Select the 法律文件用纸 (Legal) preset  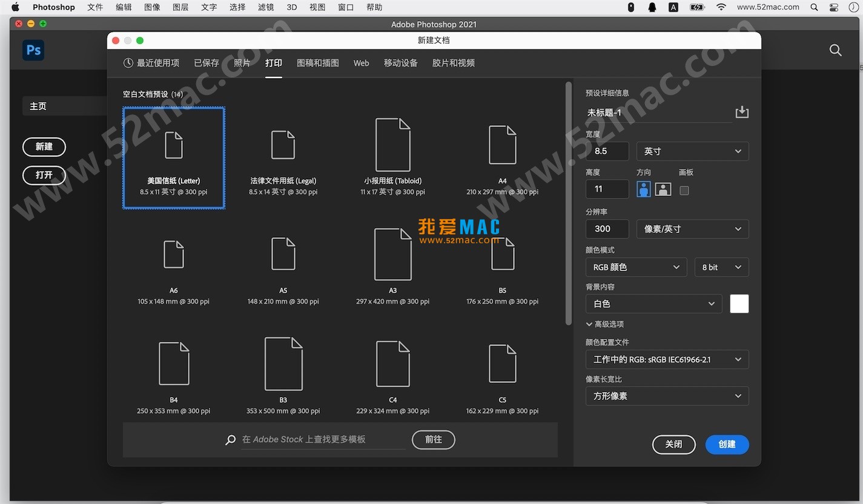click(x=283, y=158)
